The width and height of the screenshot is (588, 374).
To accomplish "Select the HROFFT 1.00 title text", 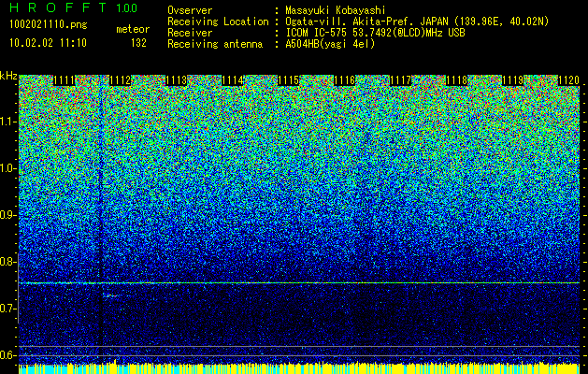I will coord(74,7).
